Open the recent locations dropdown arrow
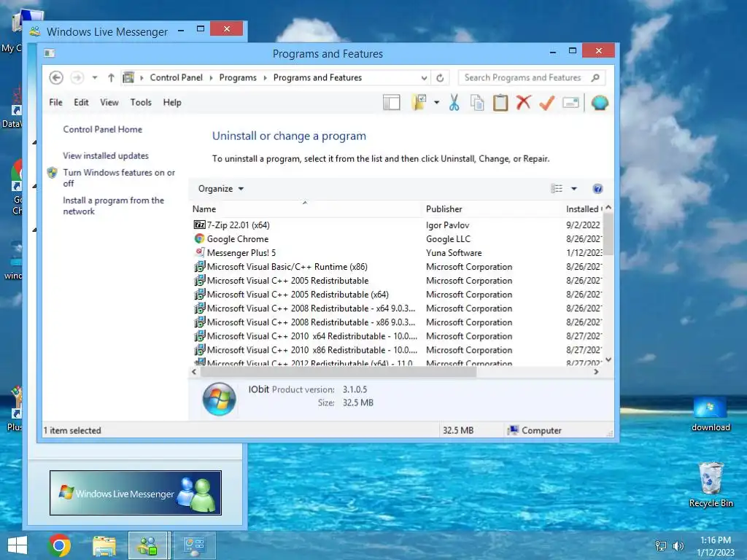The width and height of the screenshot is (747, 560). (95, 77)
